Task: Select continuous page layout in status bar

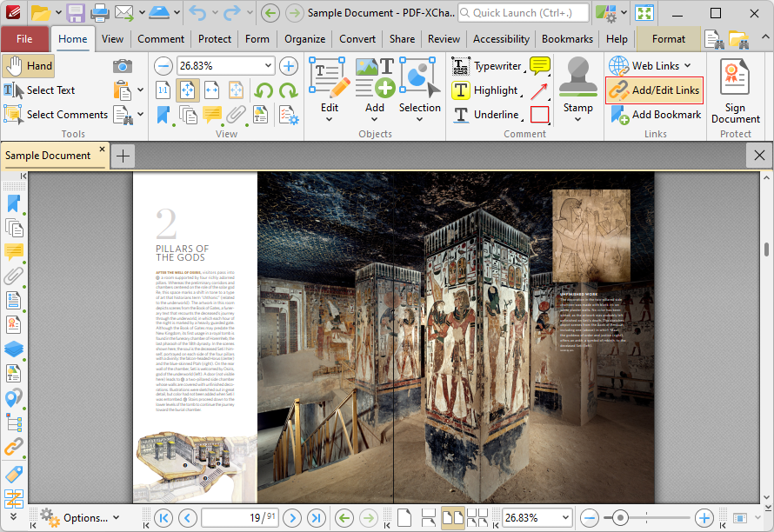Action: (x=429, y=518)
